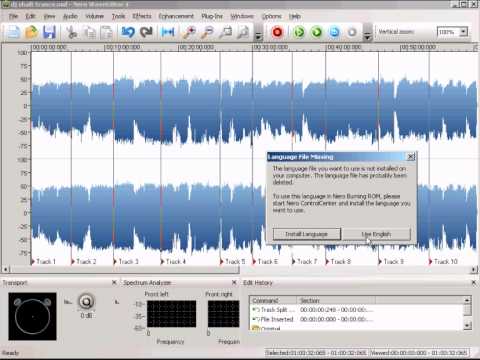
Task: Open the Effects menu
Action: pyautogui.click(x=142, y=16)
